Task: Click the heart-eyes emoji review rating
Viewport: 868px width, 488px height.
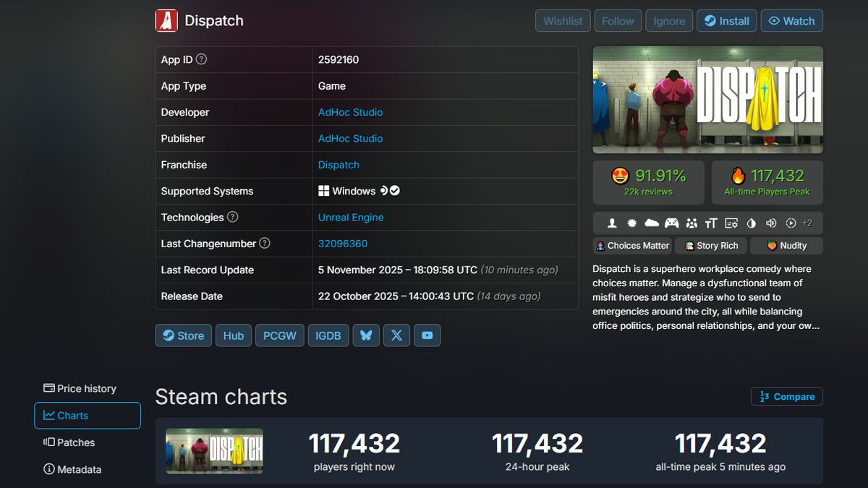Action: click(620, 176)
